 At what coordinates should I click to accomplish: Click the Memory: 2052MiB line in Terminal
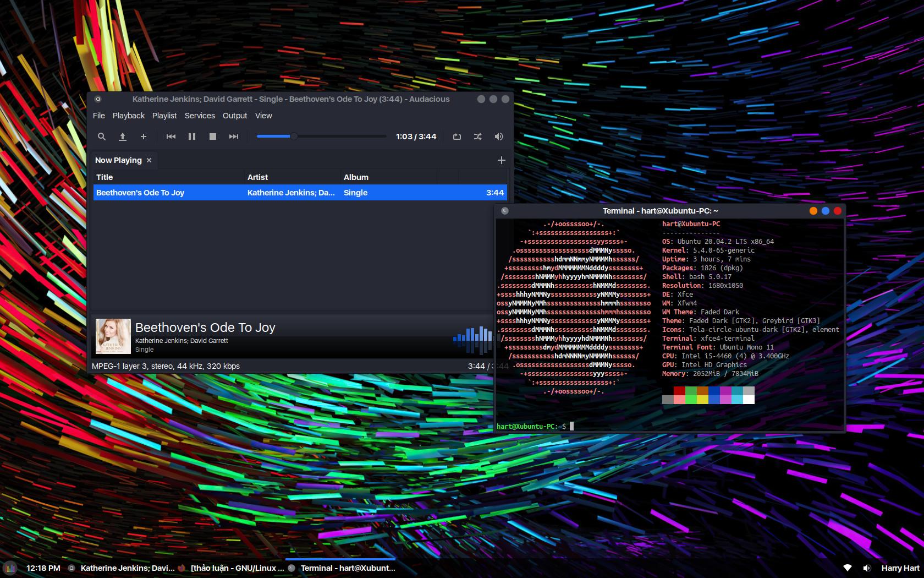click(x=710, y=374)
